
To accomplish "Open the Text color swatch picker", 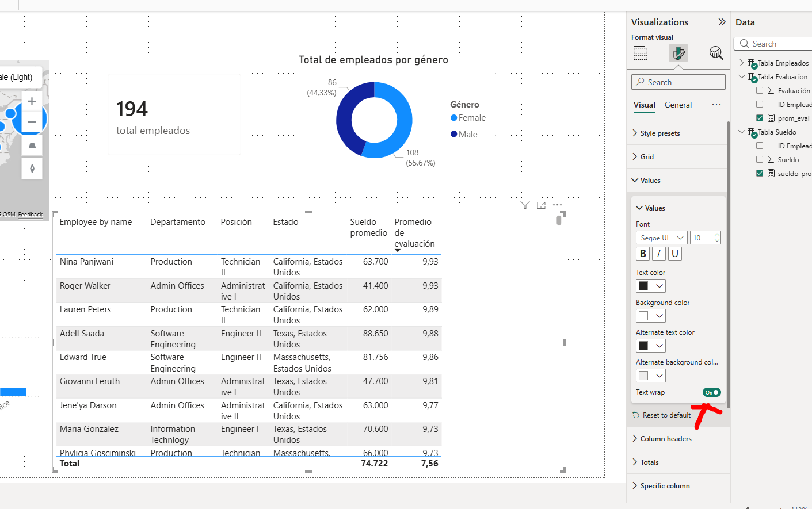I will 651,286.
